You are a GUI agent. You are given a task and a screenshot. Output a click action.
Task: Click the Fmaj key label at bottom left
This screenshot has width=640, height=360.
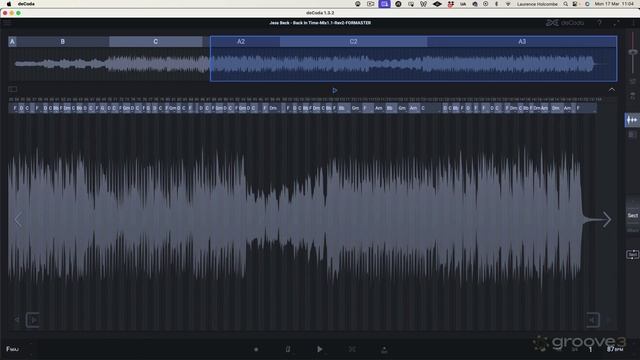point(12,349)
